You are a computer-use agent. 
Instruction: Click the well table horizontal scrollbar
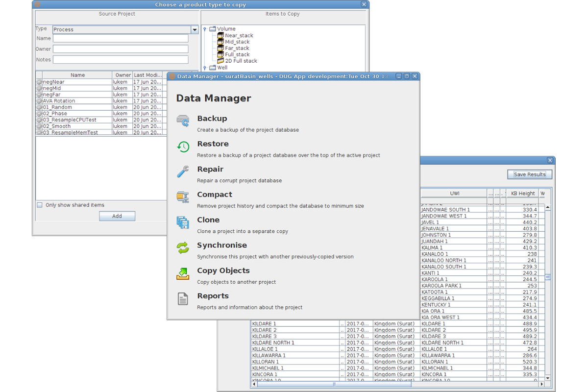[x=333, y=384]
